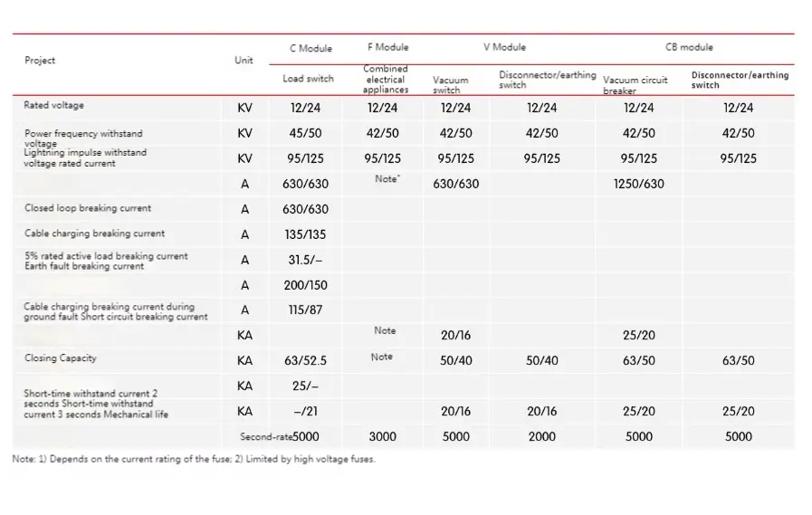
Task: Click the F Module column header
Action: [387, 47]
